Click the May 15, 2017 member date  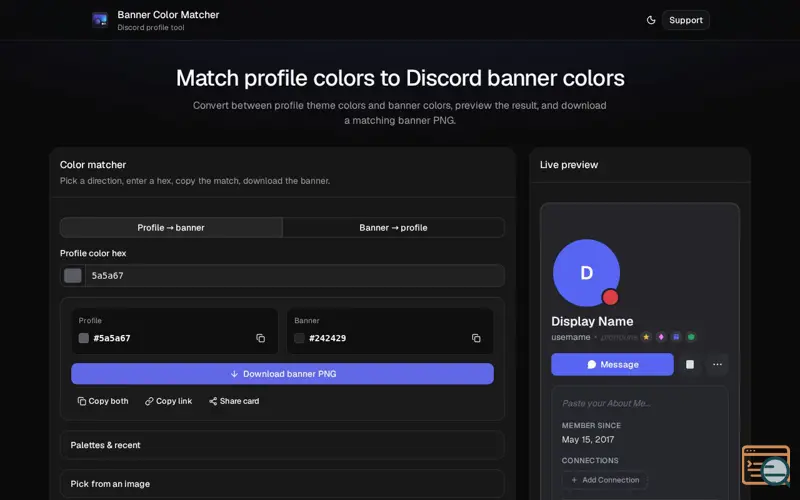coord(588,439)
